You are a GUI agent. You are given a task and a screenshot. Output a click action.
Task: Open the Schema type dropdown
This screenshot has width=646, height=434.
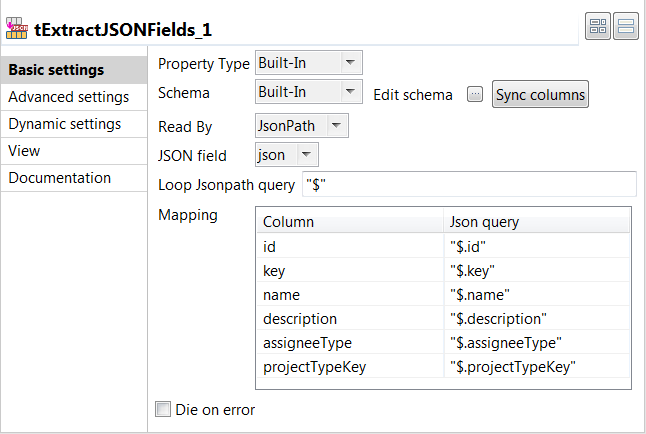pyautogui.click(x=308, y=93)
